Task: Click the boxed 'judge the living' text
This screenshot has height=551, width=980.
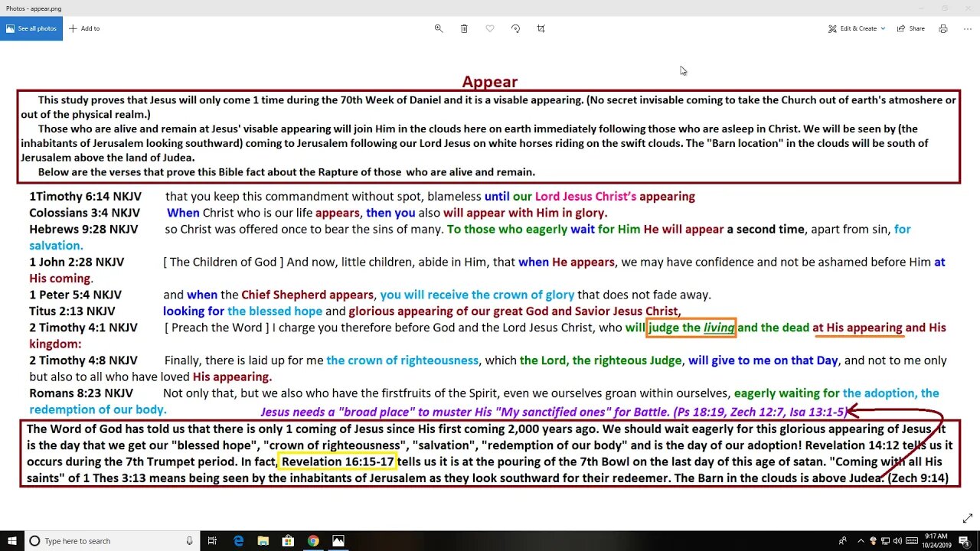Action: pyautogui.click(x=691, y=328)
